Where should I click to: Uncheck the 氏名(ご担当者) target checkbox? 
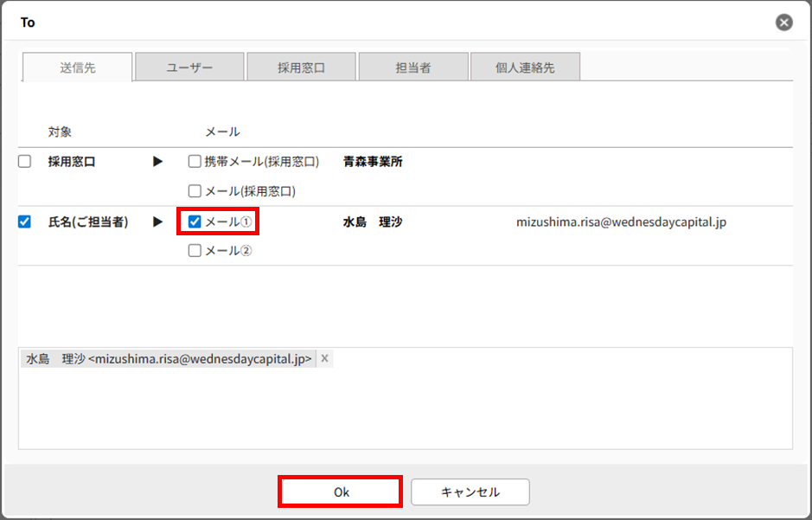tap(24, 221)
